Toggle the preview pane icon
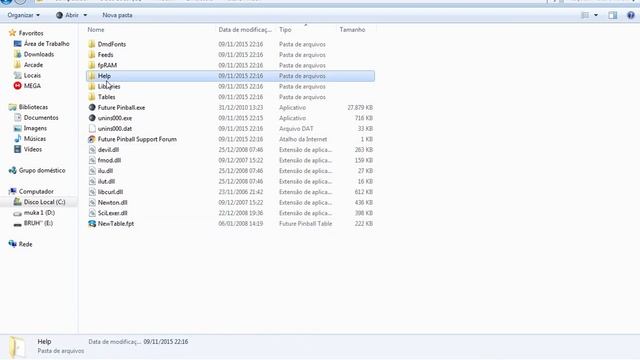The width and height of the screenshot is (640, 360). (x=613, y=15)
